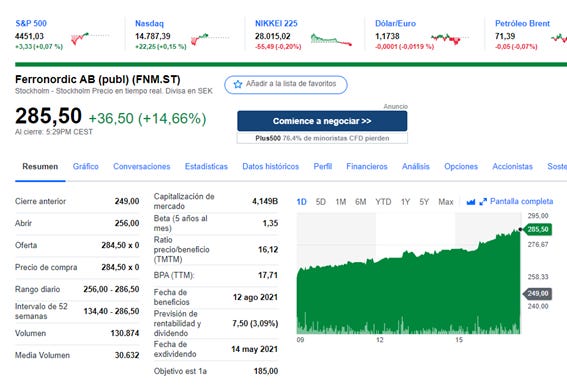Open the chart type area icon
Image resolution: width=567 pixels, height=388 pixels.
pos(470,202)
